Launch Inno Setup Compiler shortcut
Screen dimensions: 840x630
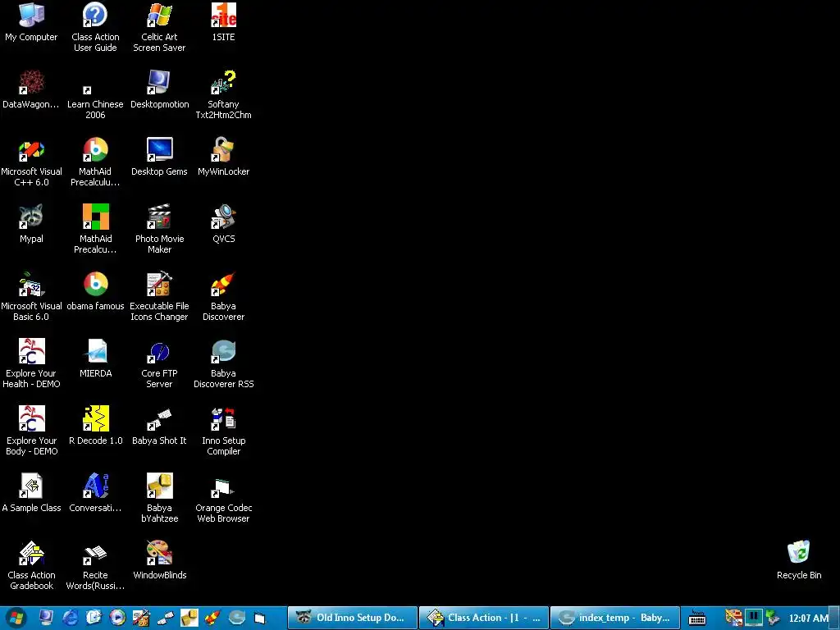pos(223,431)
